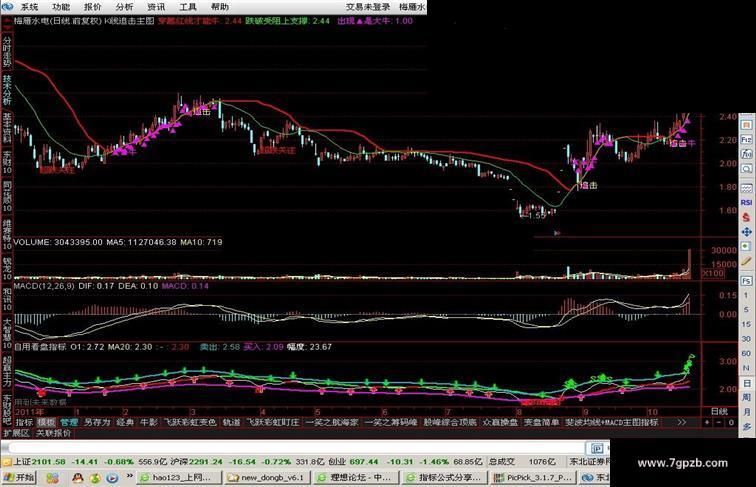The image size is (756, 487).
Task: Open the media player quick-launch icon
Action: pos(112,478)
